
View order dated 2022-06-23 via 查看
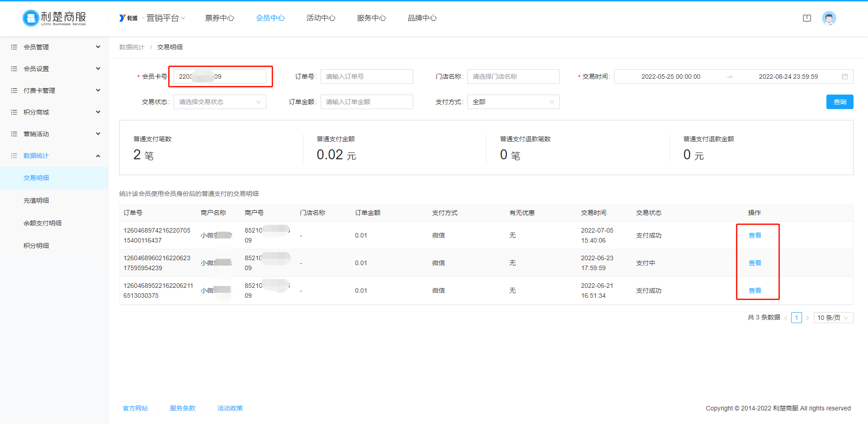[x=755, y=263]
